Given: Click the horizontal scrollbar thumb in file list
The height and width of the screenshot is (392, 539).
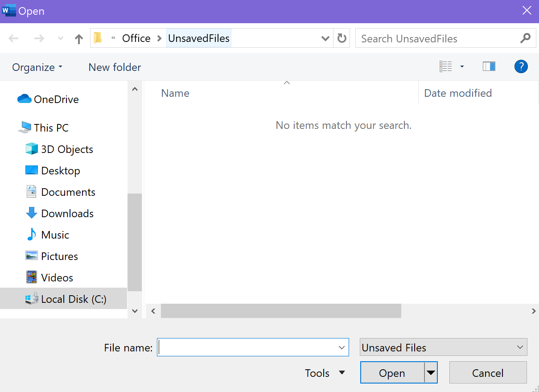Looking at the screenshot, I should coord(281,311).
